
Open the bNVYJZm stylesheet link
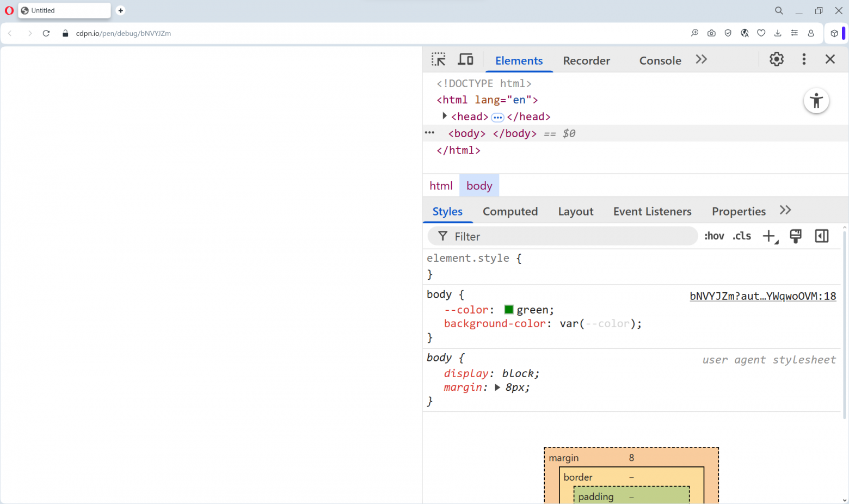point(762,296)
